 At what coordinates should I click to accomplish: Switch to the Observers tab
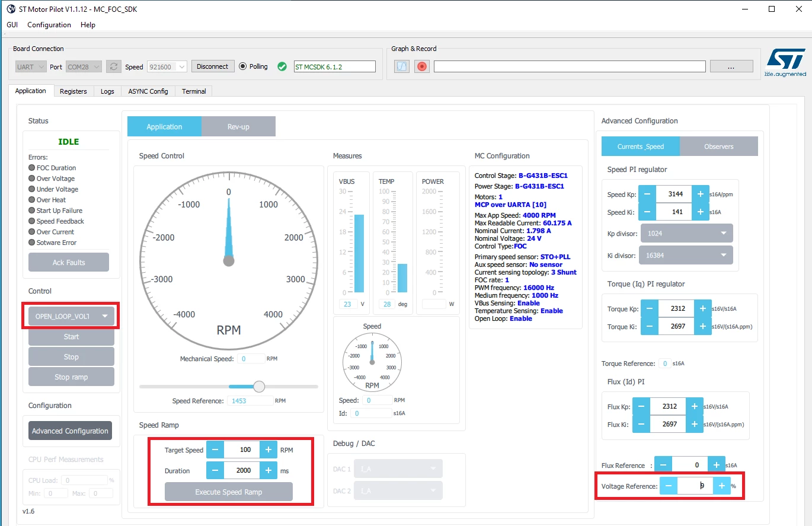[719, 146]
